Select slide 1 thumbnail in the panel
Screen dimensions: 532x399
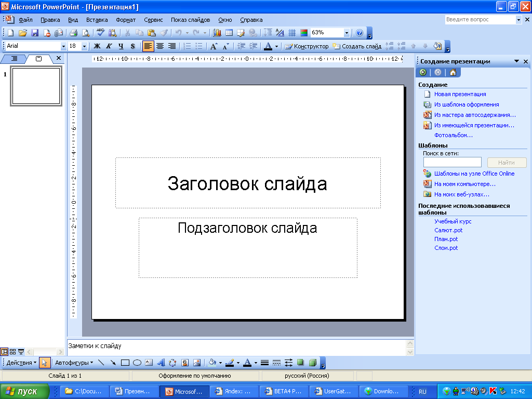coord(36,86)
